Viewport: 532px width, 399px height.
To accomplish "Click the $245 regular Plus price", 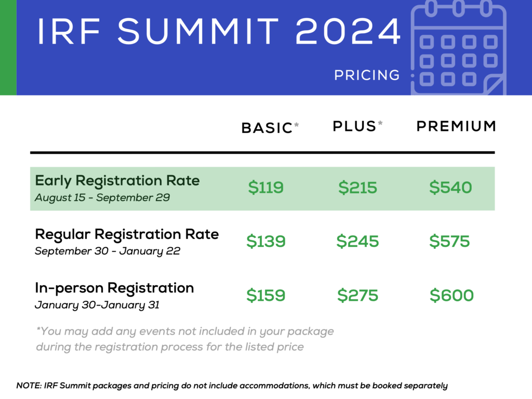I will [x=357, y=241].
